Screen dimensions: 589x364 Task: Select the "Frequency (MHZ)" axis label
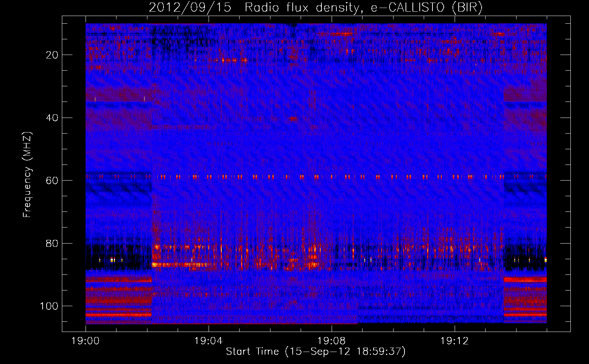tap(28, 175)
